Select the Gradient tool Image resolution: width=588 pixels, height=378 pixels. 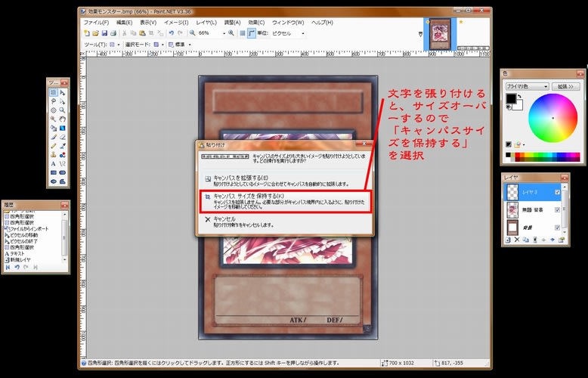pyautogui.click(x=62, y=129)
